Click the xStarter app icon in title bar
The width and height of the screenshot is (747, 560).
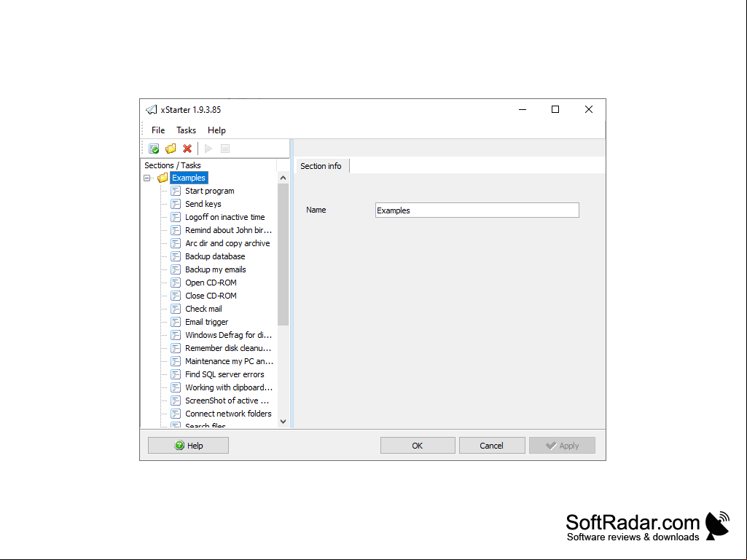(x=151, y=109)
